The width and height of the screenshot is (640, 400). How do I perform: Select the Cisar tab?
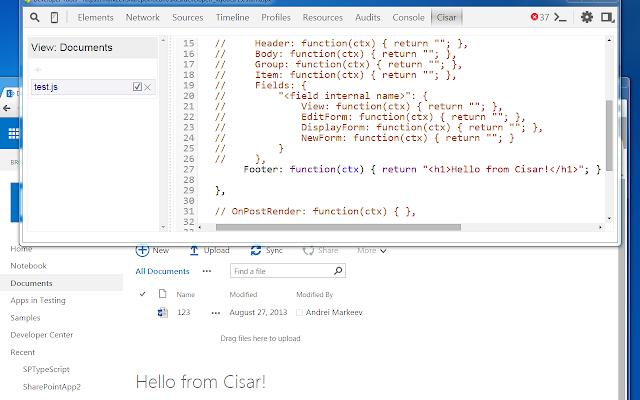(447, 18)
